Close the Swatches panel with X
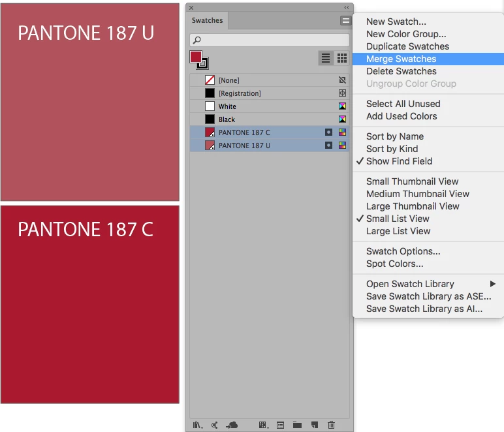Image resolution: width=504 pixels, height=432 pixels. 191,8
